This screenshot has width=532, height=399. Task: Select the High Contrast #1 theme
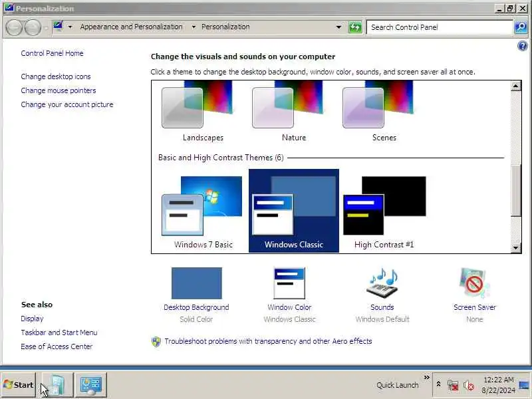coord(384,211)
